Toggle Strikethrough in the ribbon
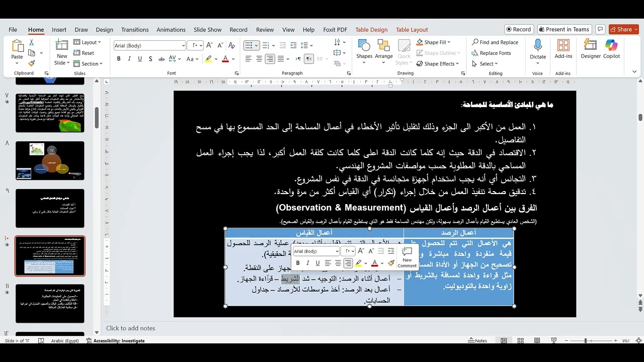Viewport: 644px width, 362px height. click(162, 59)
